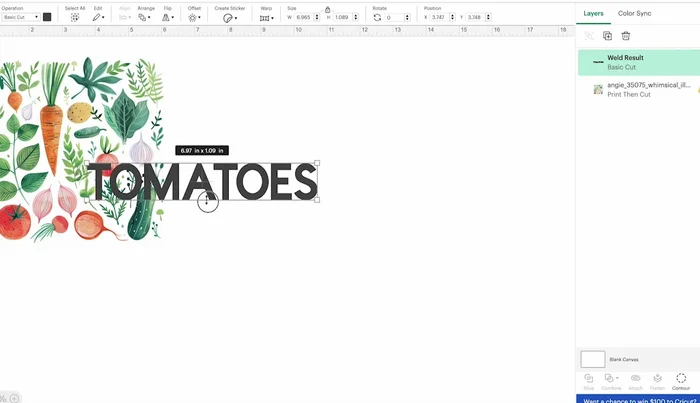Click the Position X field
700x403 pixels.
click(439, 17)
